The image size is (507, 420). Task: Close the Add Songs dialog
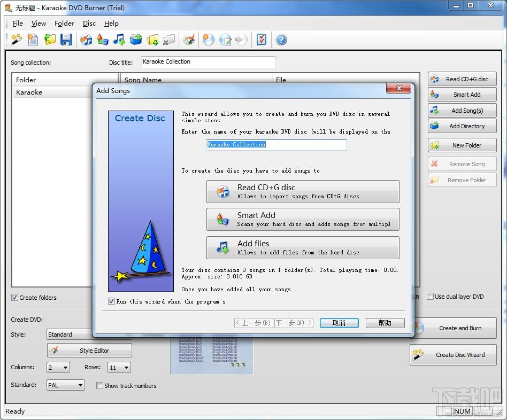[399, 88]
